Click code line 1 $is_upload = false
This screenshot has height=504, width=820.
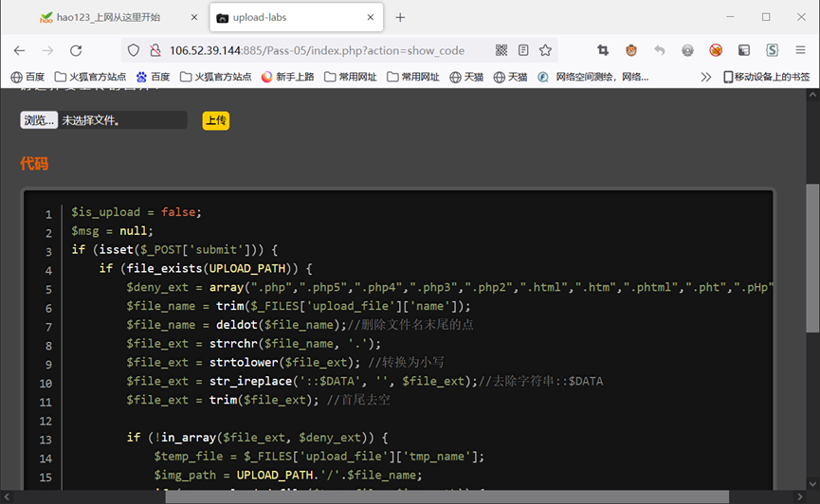137,212
